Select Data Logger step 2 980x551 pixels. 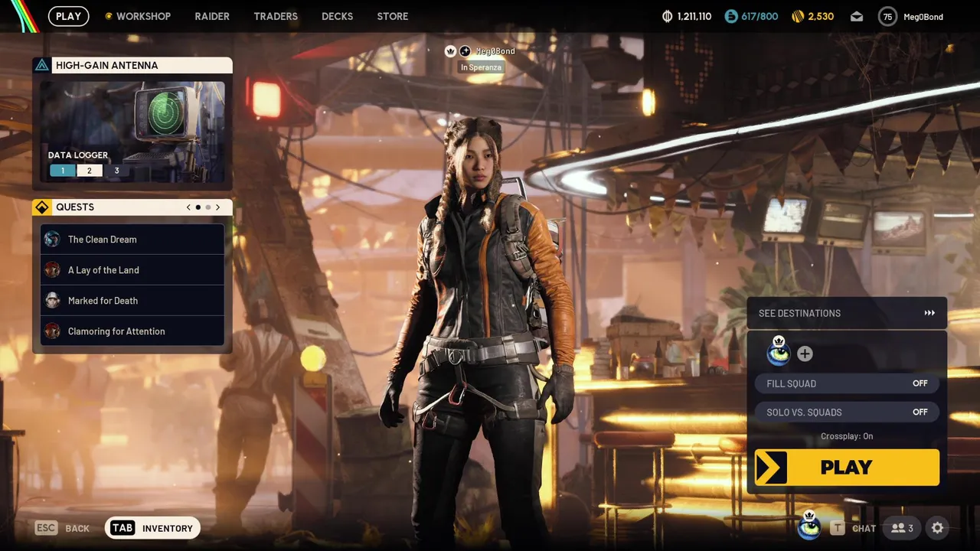coord(90,171)
